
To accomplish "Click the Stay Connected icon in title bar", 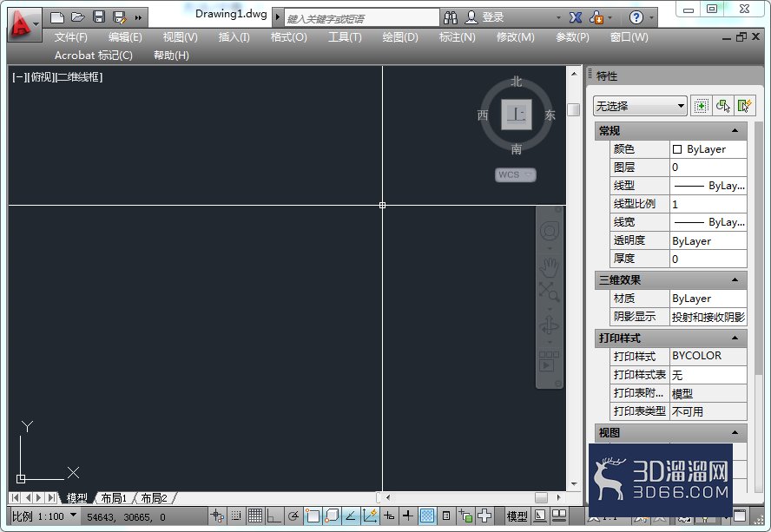I will (596, 17).
